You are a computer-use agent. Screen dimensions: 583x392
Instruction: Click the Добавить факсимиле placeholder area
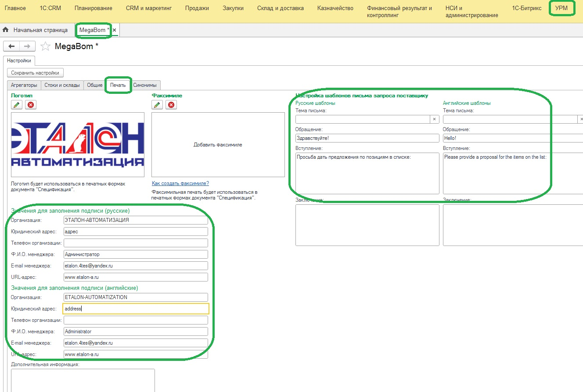(218, 145)
